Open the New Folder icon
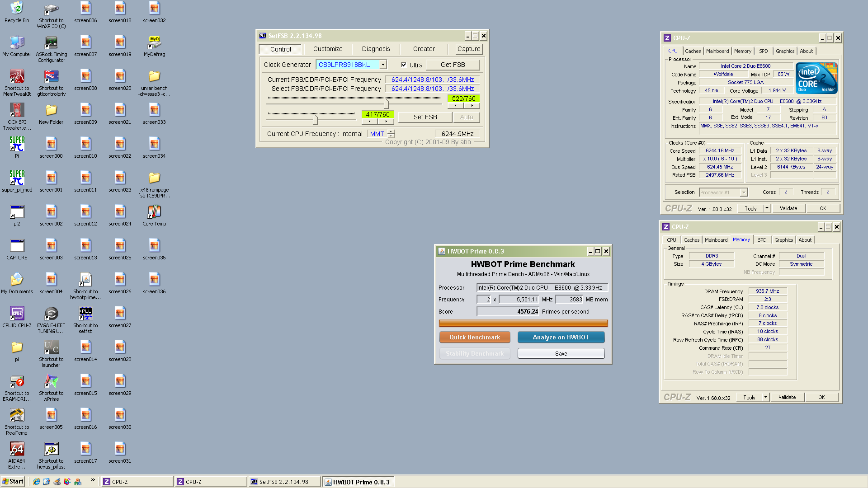The width and height of the screenshot is (868, 488). (x=51, y=114)
